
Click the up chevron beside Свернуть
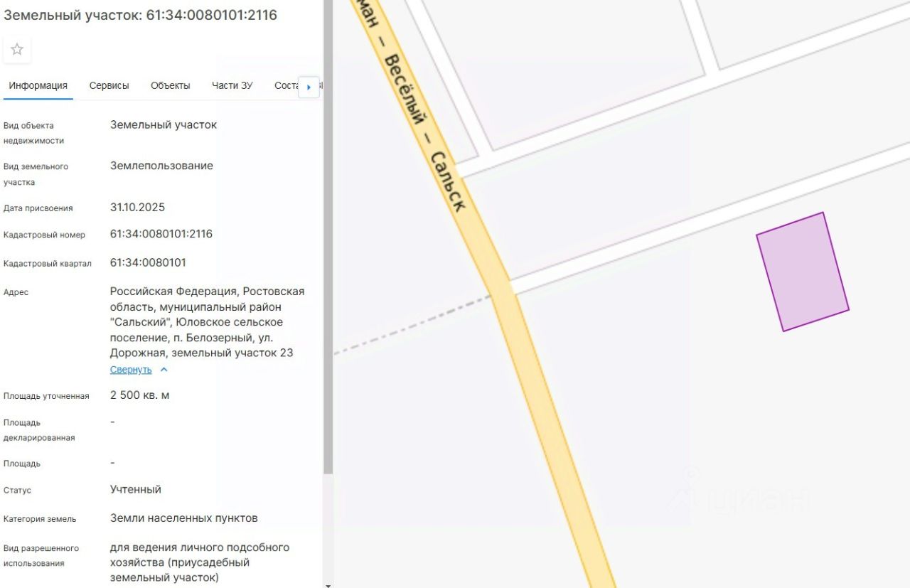click(164, 370)
